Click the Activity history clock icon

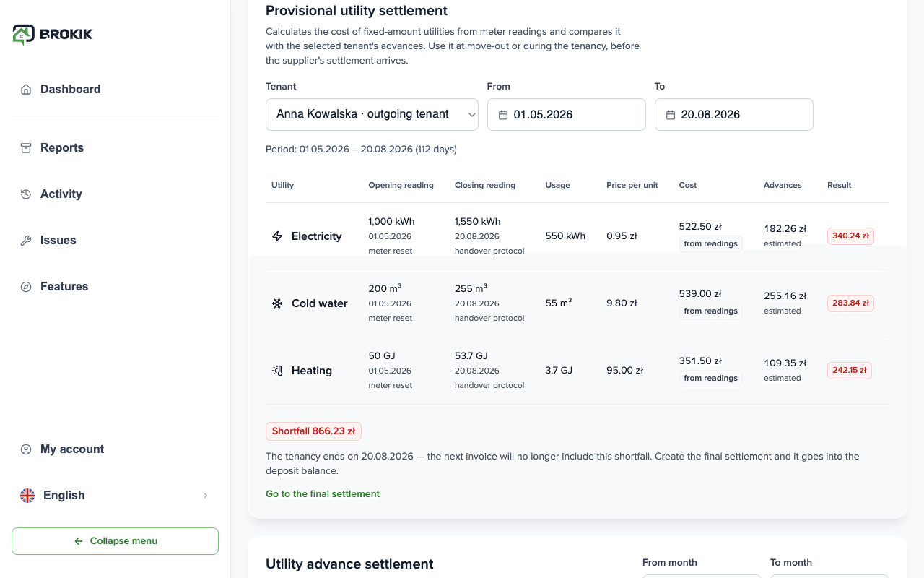tap(26, 194)
